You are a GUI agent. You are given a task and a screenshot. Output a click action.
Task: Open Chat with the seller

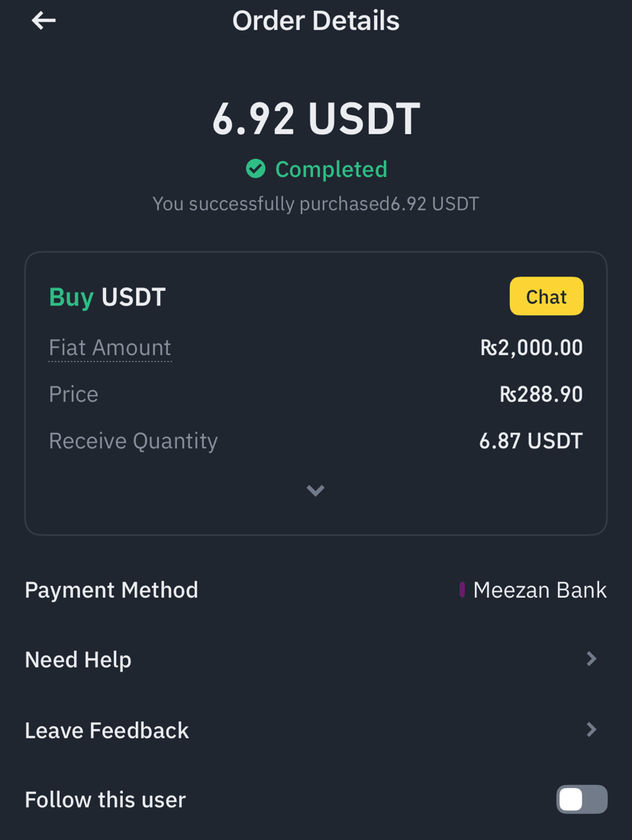[x=547, y=296]
